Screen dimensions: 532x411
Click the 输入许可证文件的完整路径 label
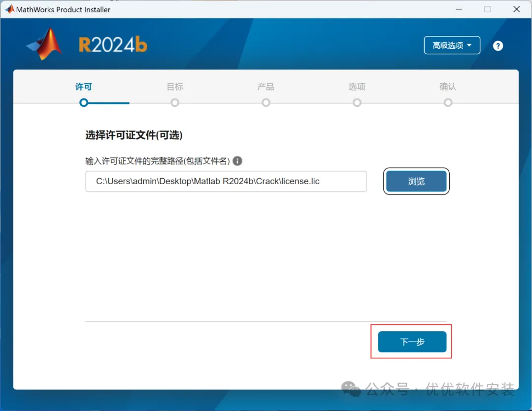point(158,161)
